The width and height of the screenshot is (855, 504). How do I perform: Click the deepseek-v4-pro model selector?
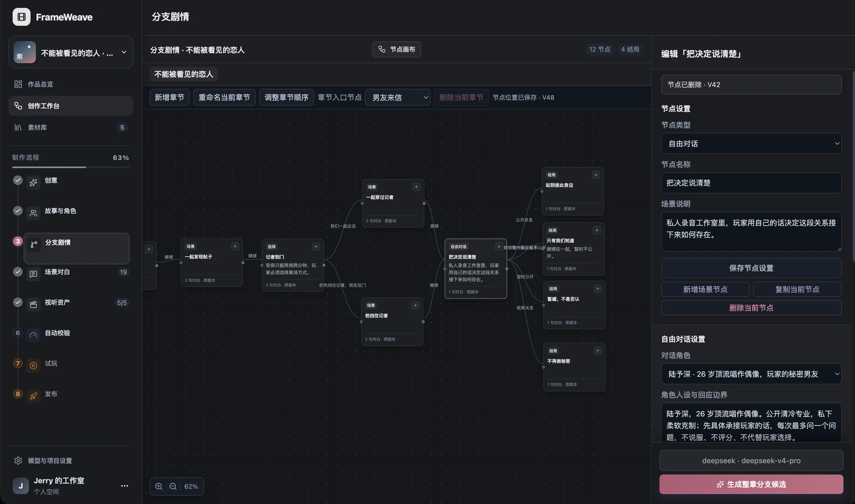point(751,461)
